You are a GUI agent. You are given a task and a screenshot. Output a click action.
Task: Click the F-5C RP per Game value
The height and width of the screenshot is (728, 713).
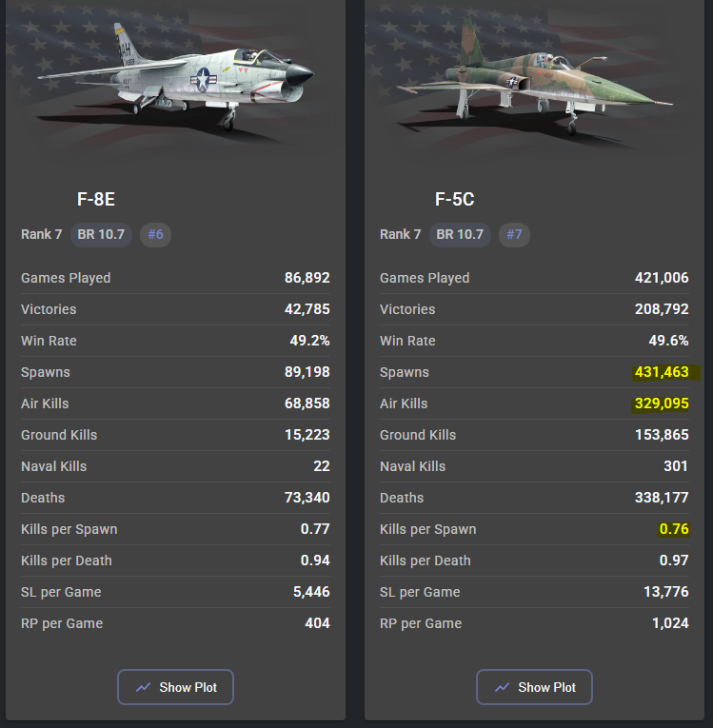pyautogui.click(x=670, y=623)
